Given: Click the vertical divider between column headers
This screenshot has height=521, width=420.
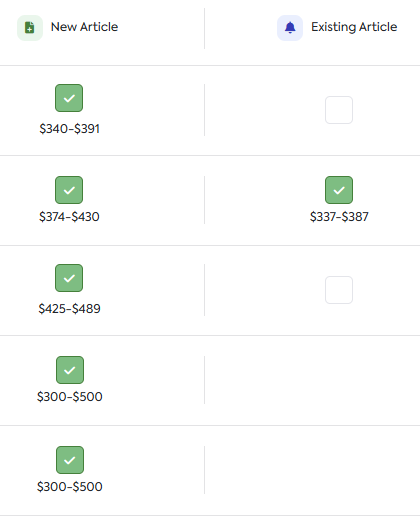Looking at the screenshot, I should coord(204,28).
